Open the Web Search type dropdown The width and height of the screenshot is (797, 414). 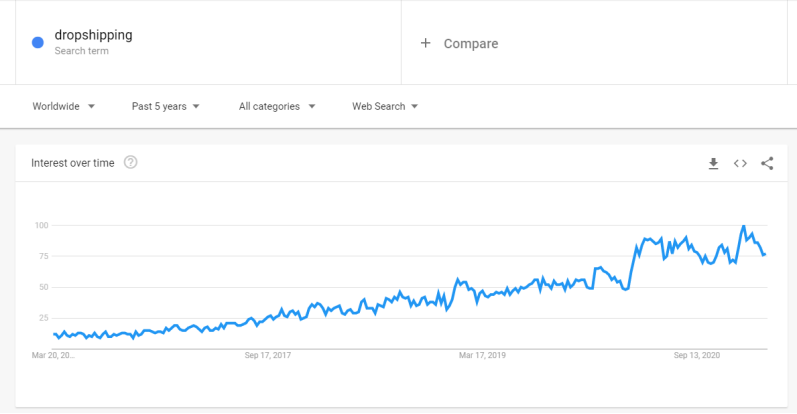pyautogui.click(x=385, y=106)
